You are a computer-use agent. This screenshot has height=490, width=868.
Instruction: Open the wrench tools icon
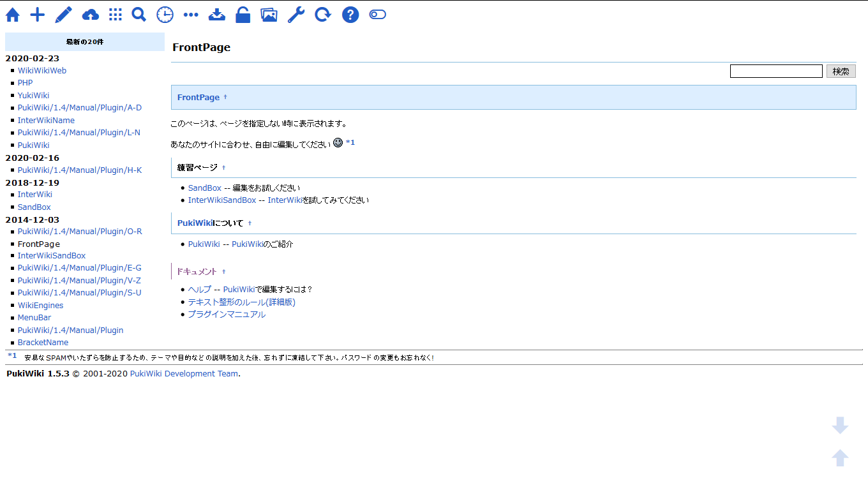pos(296,15)
